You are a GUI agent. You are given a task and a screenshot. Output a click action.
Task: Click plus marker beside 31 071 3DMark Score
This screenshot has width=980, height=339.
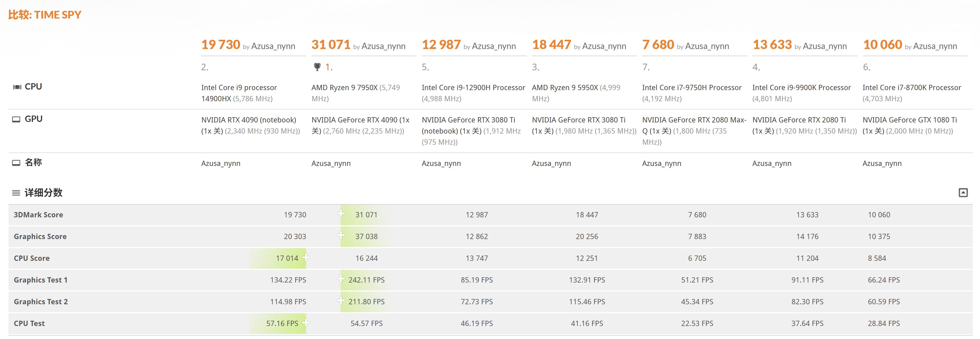341,213
